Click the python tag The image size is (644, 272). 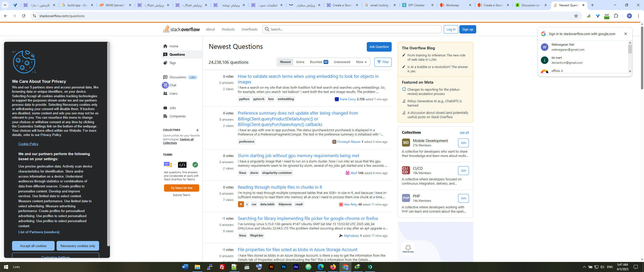244,99
